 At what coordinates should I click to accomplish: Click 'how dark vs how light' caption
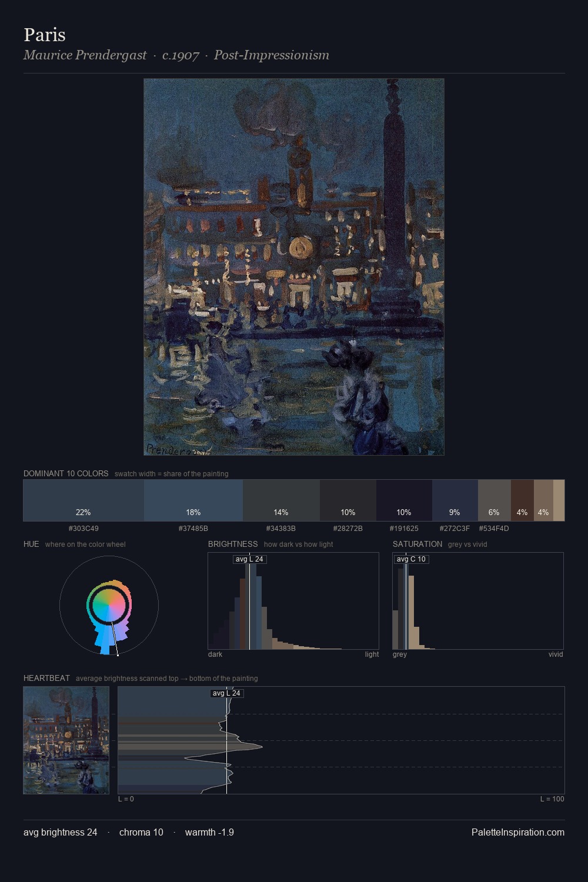pos(298,544)
